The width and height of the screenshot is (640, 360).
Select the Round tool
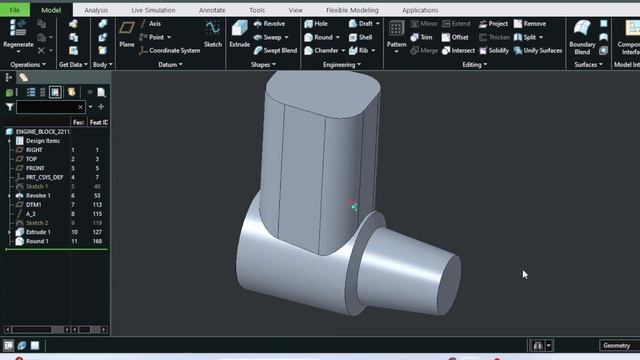tap(322, 37)
